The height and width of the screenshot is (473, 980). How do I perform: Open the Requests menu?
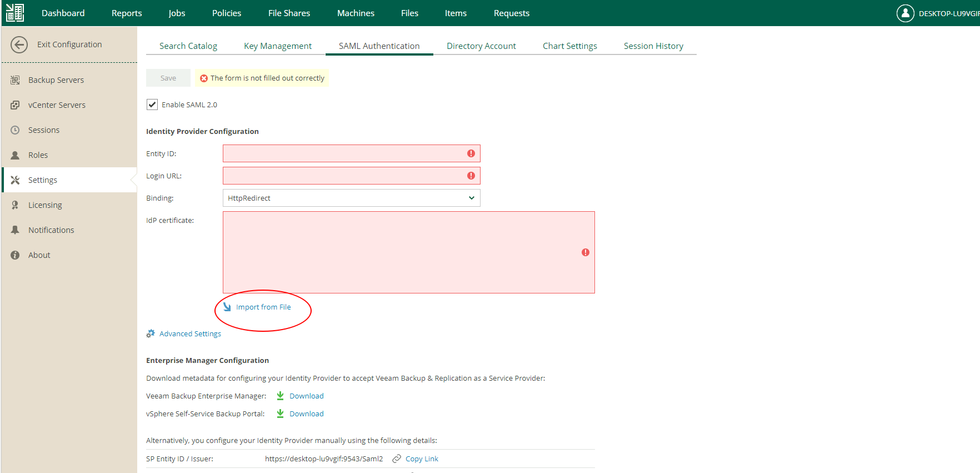point(512,13)
